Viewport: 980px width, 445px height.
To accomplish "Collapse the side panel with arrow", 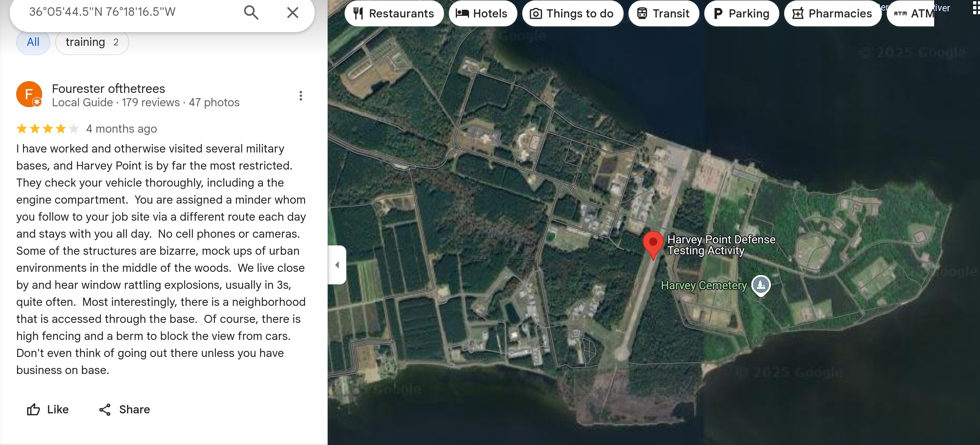I will point(337,265).
